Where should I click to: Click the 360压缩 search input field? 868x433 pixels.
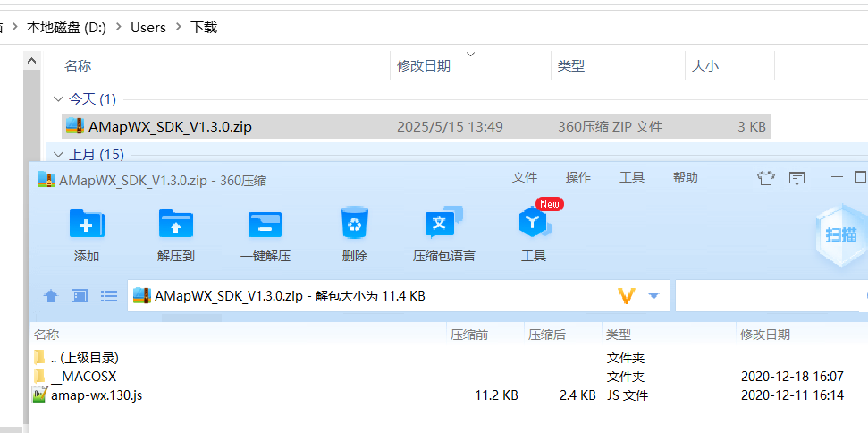(x=771, y=296)
